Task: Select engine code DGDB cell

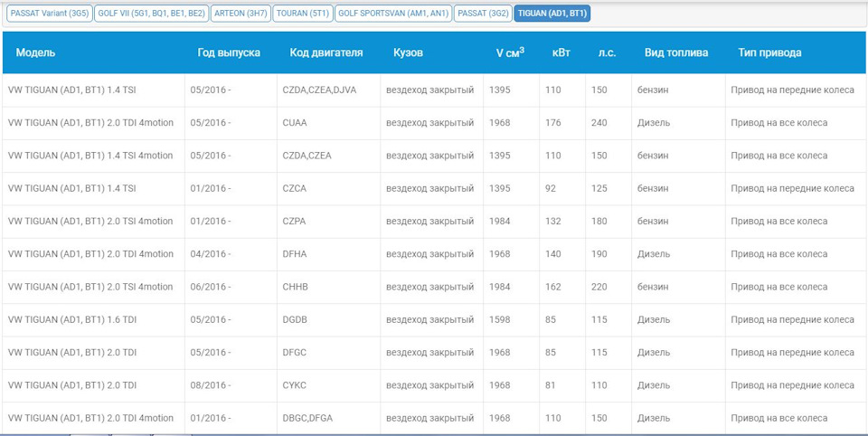Action: point(295,319)
